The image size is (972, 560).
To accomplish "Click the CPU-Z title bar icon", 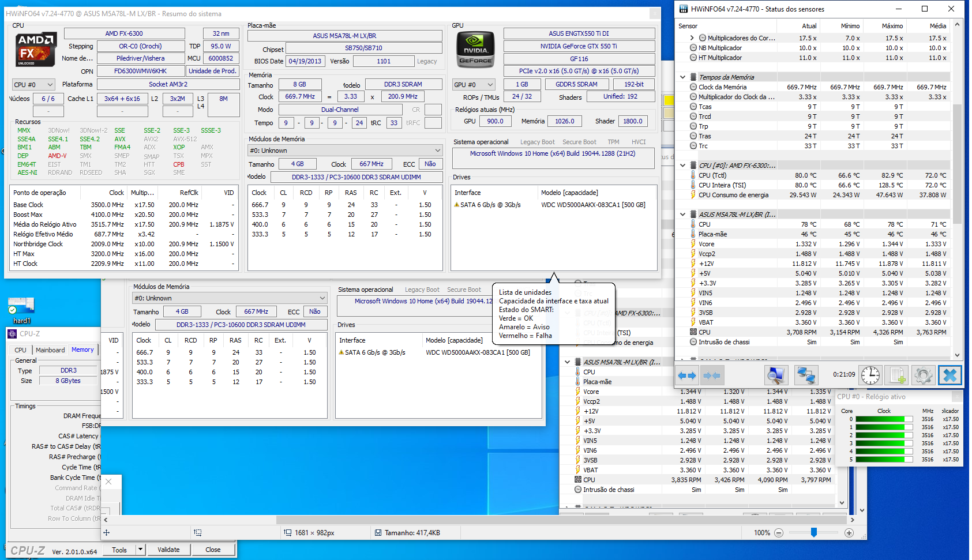I will pyautogui.click(x=12, y=333).
